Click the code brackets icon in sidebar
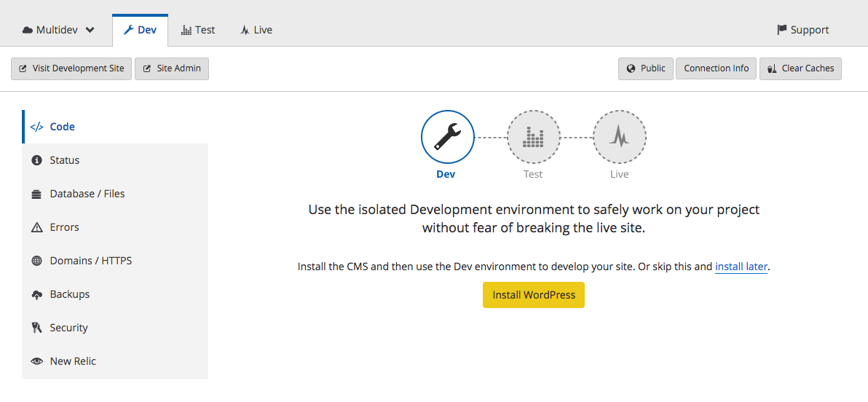Screen dimensions: 868x402 pos(36,127)
